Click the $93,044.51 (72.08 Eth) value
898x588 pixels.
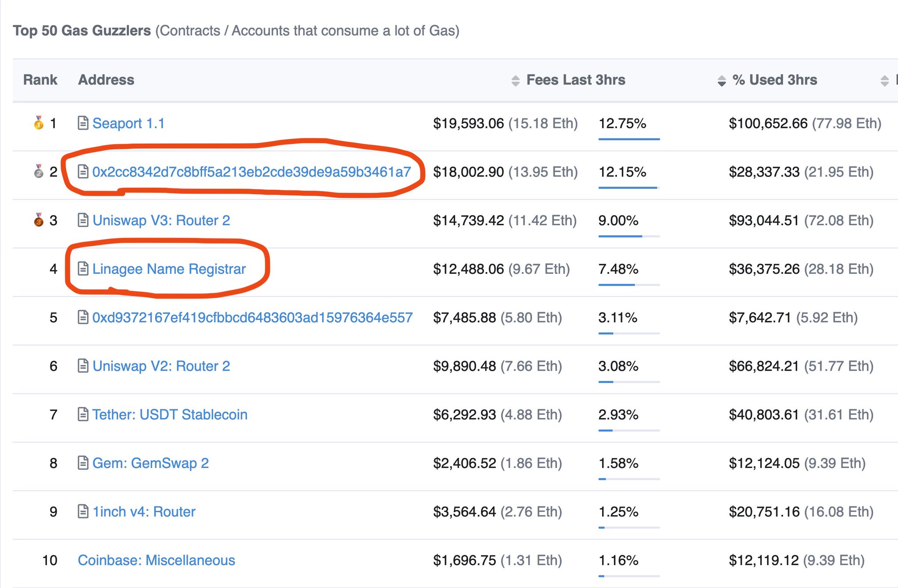point(801,220)
